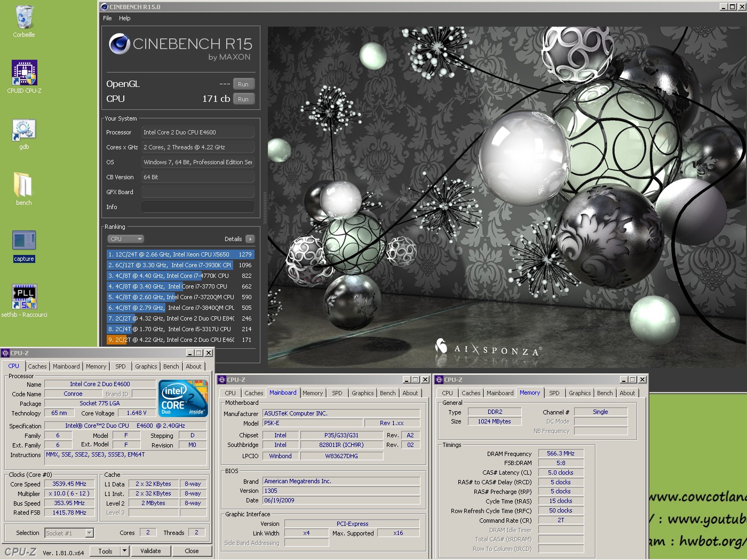Click Core Speed value 3539.45 MHz
Viewport: 747px width, 560px height.
pyautogui.click(x=69, y=484)
